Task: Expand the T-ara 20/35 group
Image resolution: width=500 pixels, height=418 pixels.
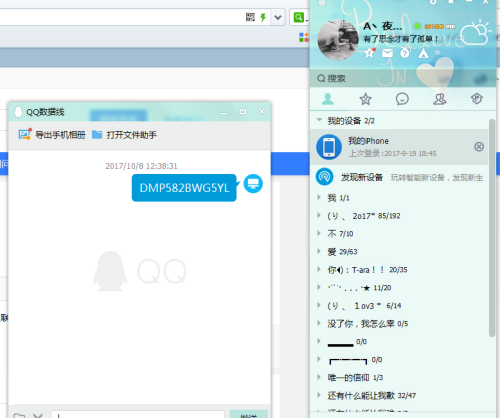Action: click(x=319, y=269)
